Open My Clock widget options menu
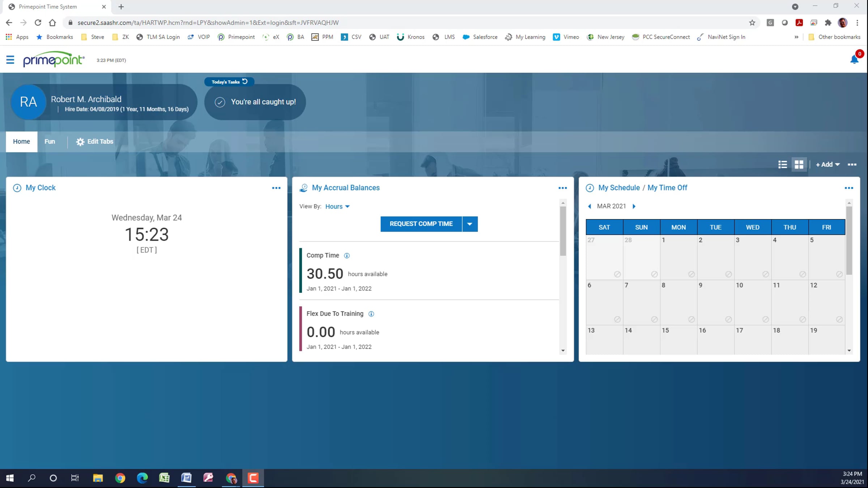The height and width of the screenshot is (488, 868). (276, 188)
